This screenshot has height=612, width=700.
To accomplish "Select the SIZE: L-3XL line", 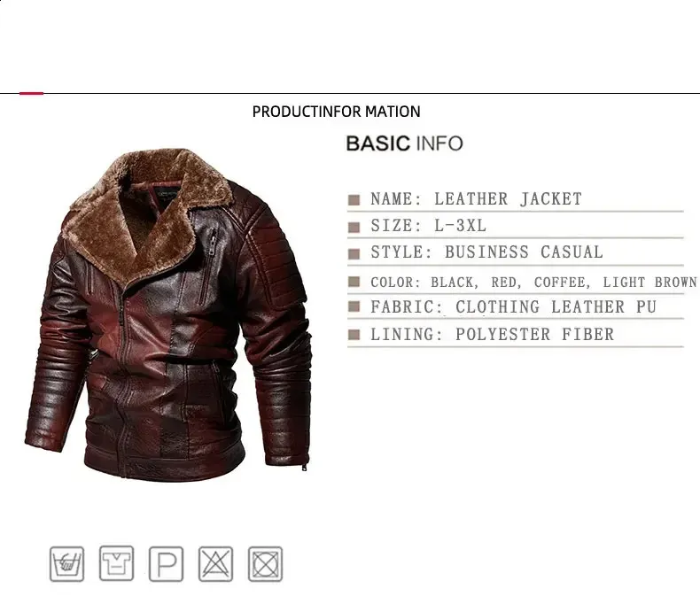I will (x=428, y=226).
